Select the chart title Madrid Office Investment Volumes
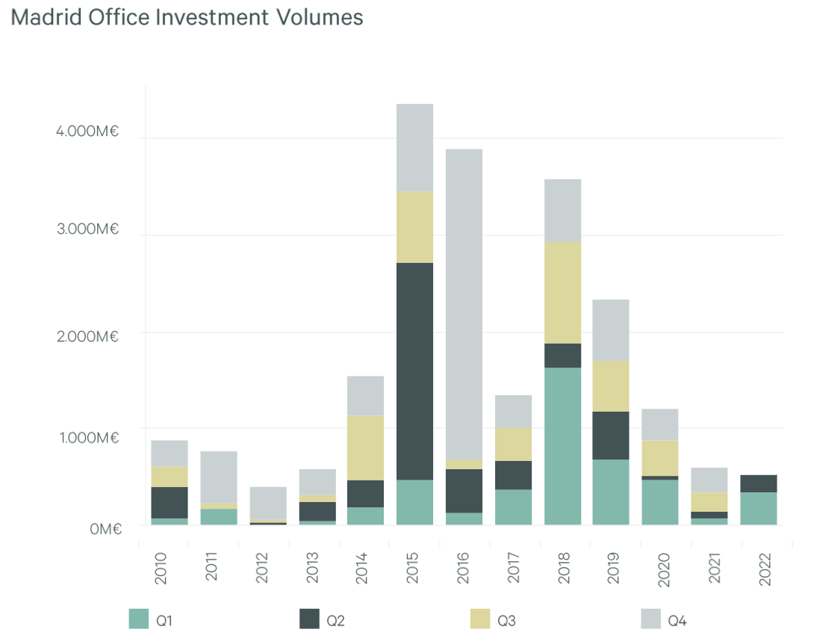The width and height of the screenshot is (814, 644). pos(187,17)
